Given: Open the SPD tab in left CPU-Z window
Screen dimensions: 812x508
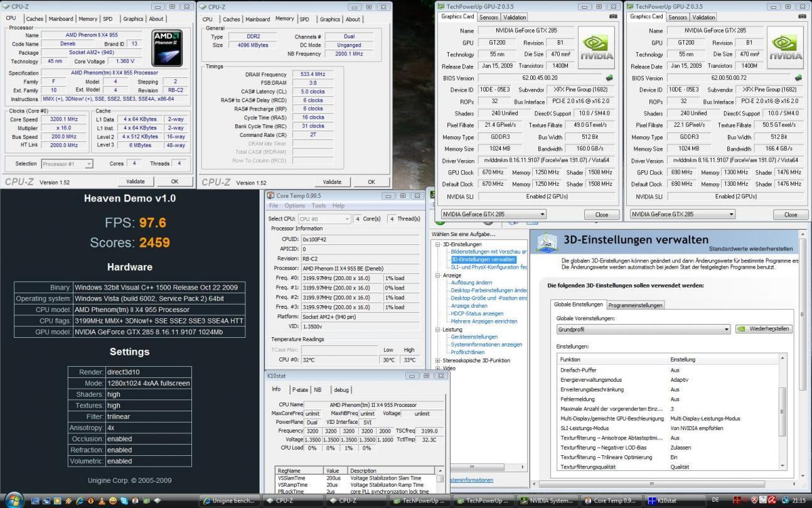Looking at the screenshot, I should tap(108, 19).
